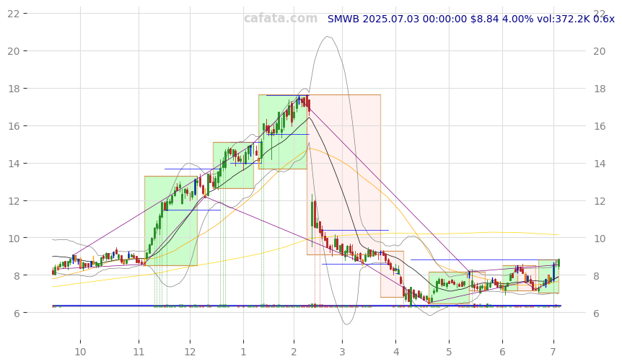Click the x-axis month label 11

coord(139,352)
